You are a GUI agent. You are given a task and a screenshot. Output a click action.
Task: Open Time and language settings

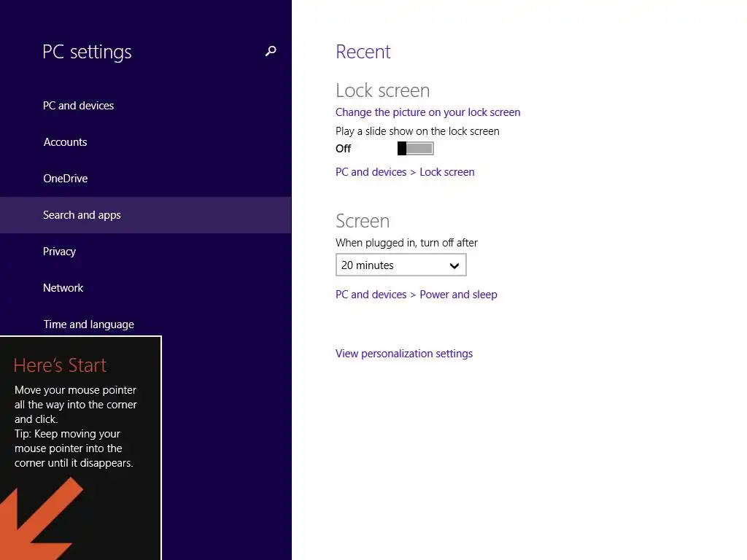pyautogui.click(x=88, y=324)
